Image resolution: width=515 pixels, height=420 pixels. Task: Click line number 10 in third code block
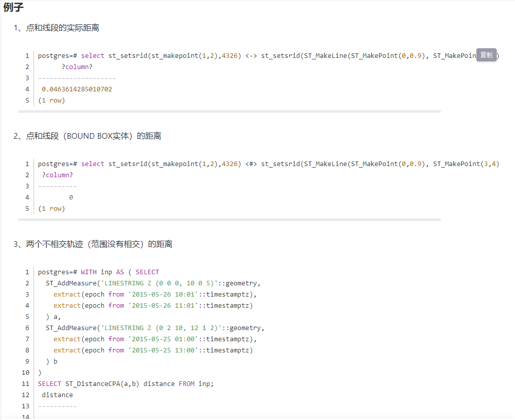(25, 373)
